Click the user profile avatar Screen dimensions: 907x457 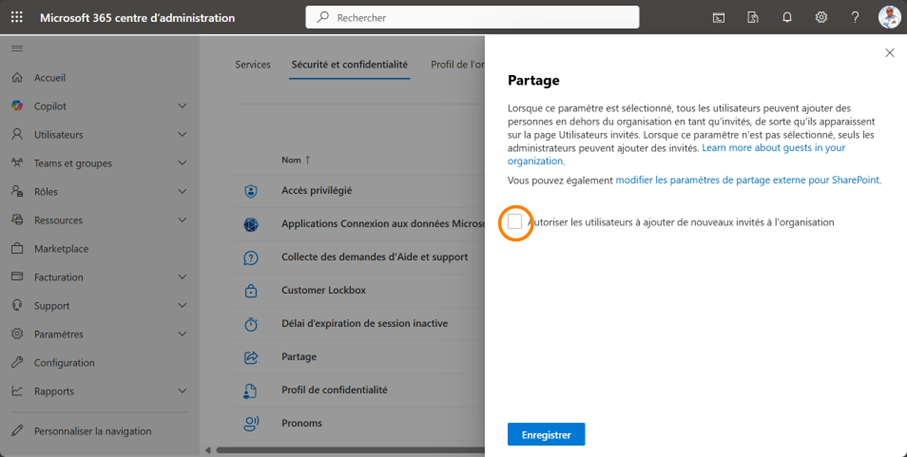[889, 17]
